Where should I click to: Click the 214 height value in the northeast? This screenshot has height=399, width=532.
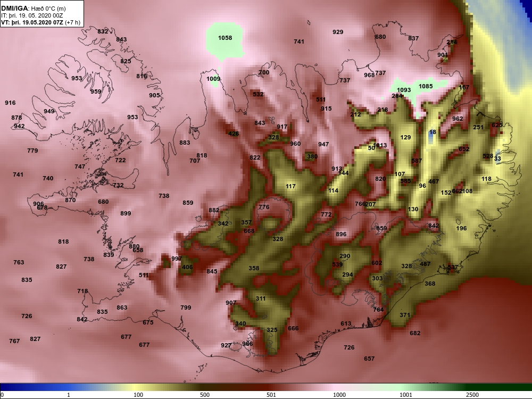452,43
